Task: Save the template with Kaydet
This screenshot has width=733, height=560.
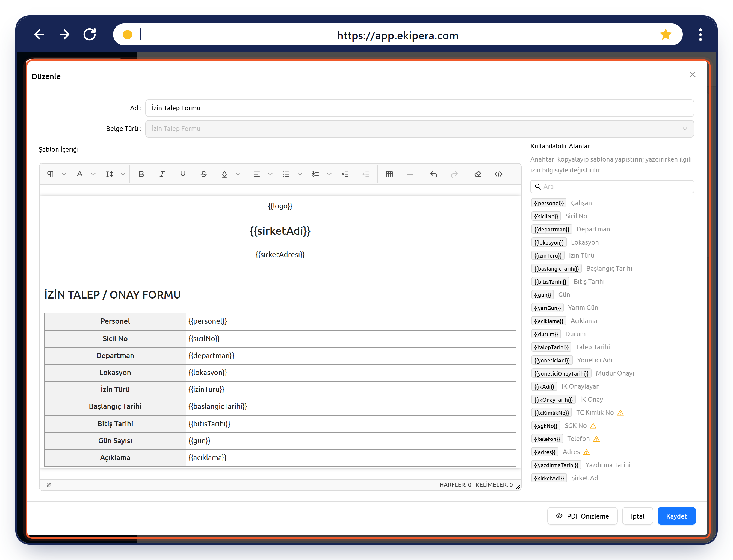Action: coord(676,516)
